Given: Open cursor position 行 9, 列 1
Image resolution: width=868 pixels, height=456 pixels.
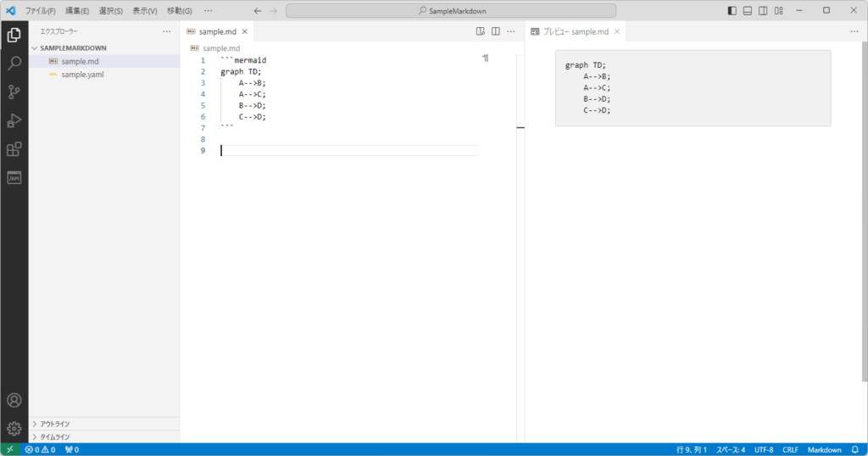Looking at the screenshot, I should click(692, 449).
